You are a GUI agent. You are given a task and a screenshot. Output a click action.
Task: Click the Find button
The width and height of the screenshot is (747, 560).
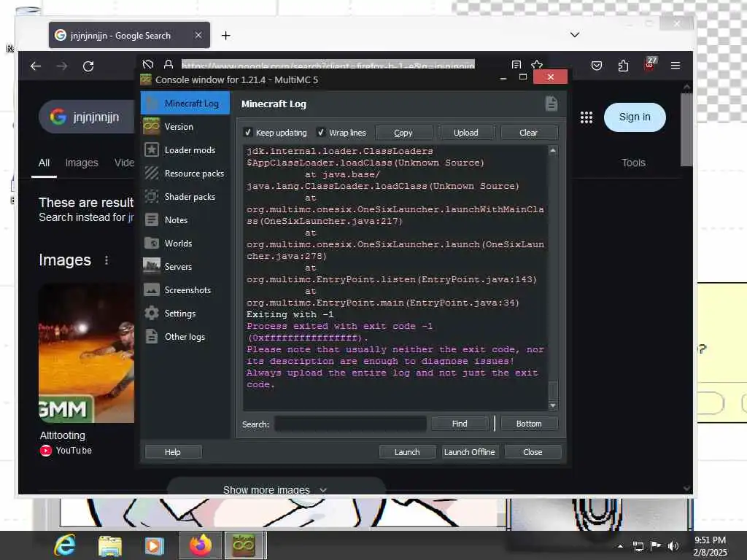[x=460, y=424]
